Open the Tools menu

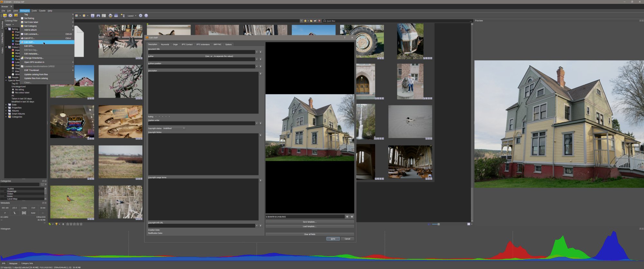click(34, 11)
